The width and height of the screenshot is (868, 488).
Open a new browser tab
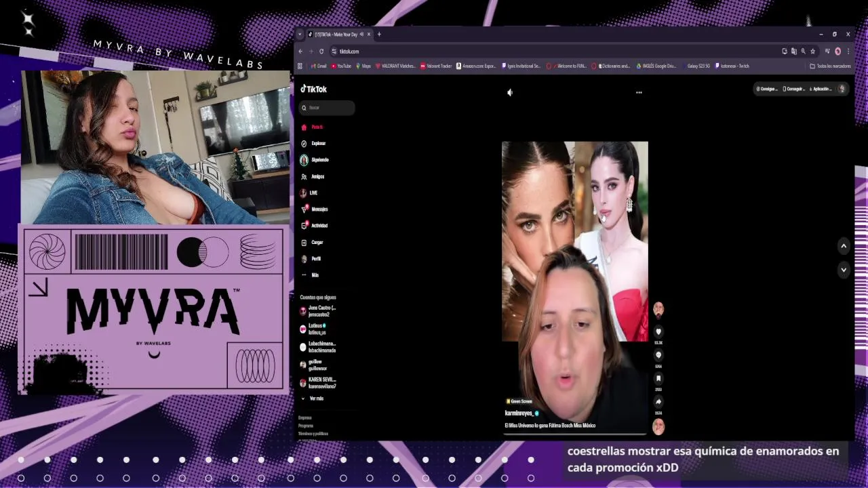point(379,35)
